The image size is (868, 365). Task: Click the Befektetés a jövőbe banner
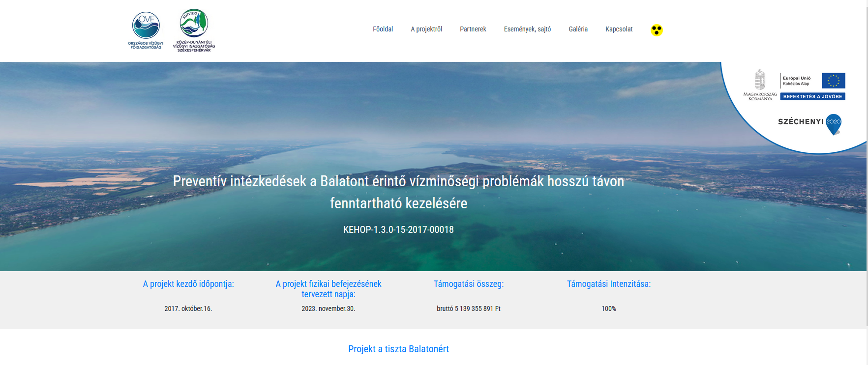click(812, 96)
